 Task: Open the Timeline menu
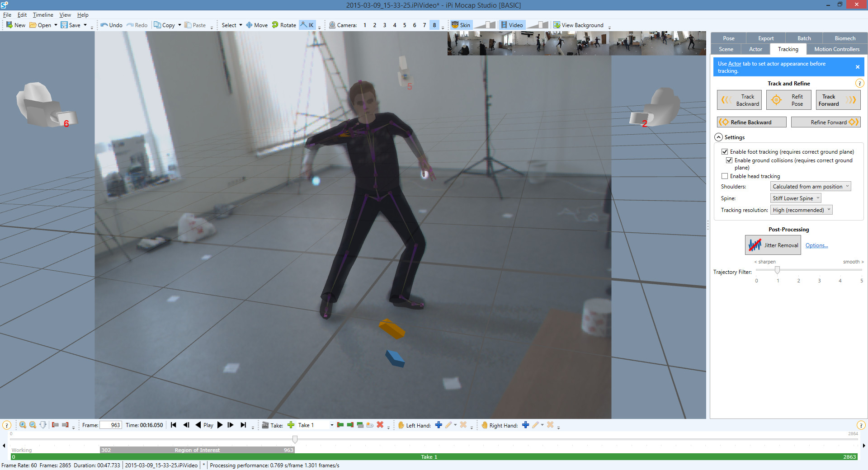point(43,15)
